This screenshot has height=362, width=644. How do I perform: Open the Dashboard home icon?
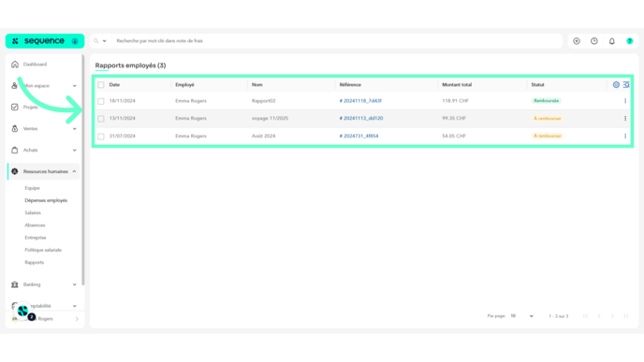[15, 64]
